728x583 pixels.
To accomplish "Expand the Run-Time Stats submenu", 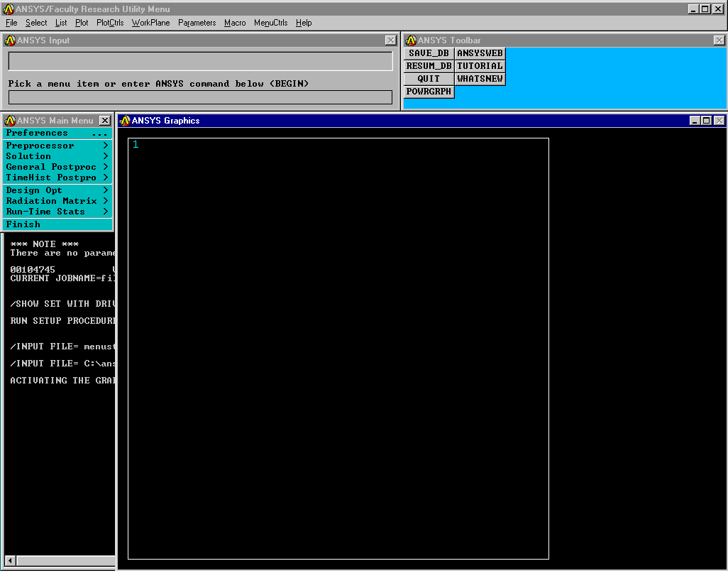I will (x=57, y=212).
